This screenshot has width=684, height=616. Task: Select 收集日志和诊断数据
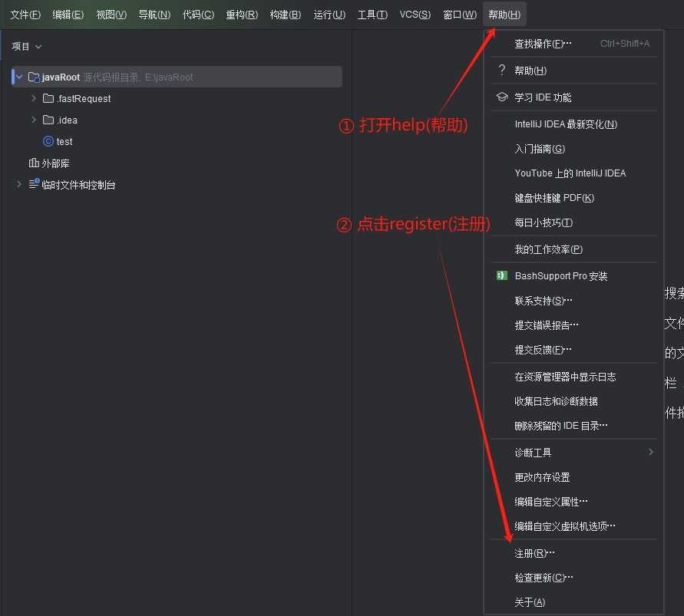(x=573, y=401)
